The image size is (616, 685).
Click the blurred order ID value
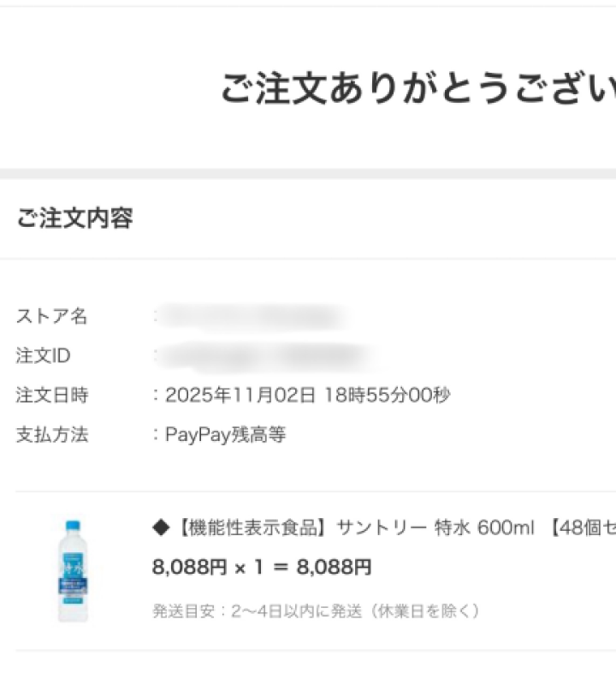[x=265, y=355]
